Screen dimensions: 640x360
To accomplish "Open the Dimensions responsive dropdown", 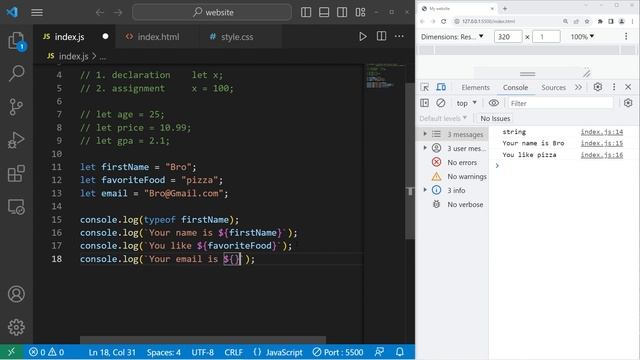I will pyautogui.click(x=452, y=37).
